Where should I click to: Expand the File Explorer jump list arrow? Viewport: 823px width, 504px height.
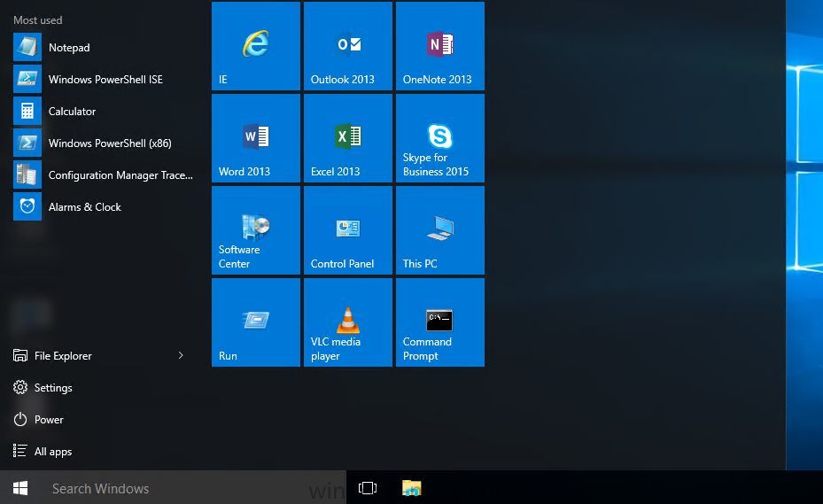[181, 355]
